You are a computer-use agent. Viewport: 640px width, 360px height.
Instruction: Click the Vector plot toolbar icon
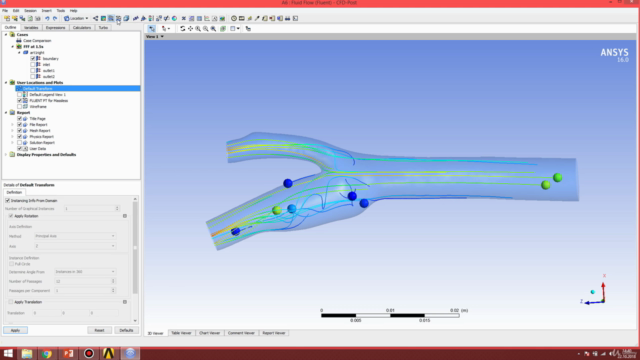(96, 18)
